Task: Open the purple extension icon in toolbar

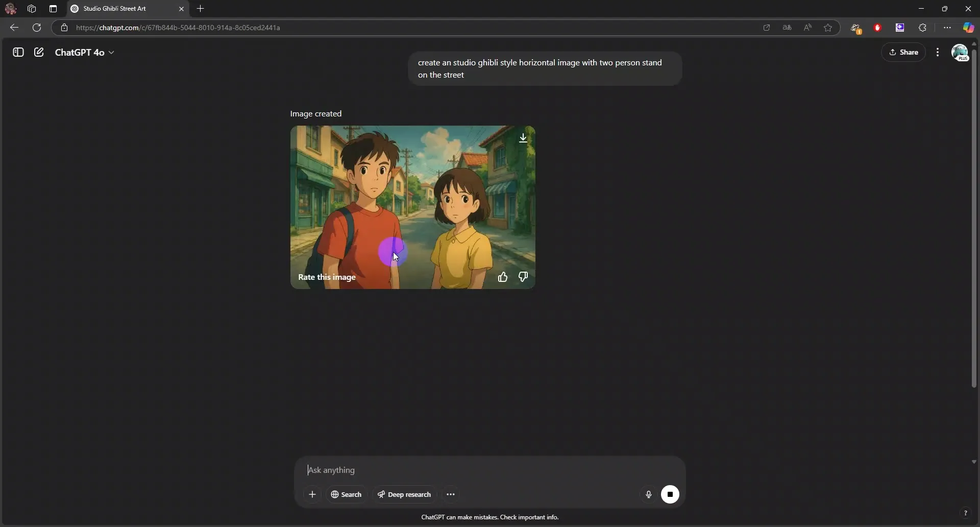Action: tap(900, 28)
